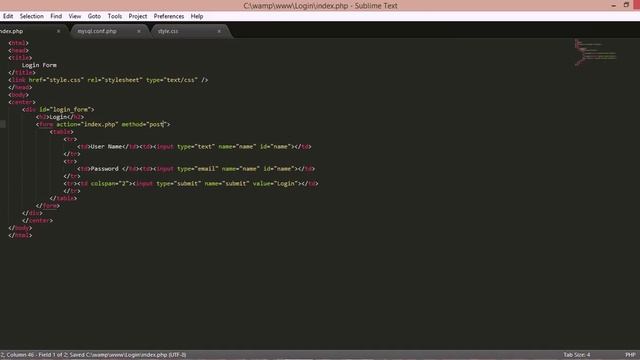Click the 'User Name' input row

(194, 147)
